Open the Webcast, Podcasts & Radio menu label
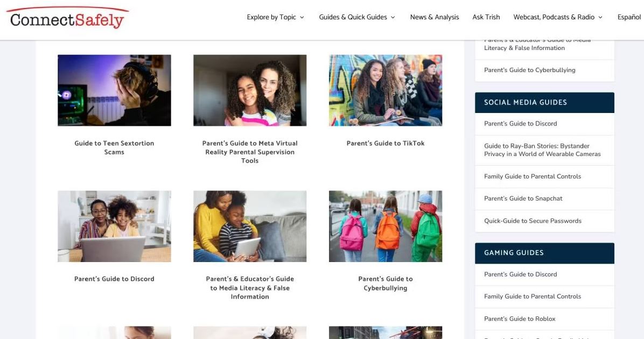This screenshot has width=644, height=339. (554, 17)
